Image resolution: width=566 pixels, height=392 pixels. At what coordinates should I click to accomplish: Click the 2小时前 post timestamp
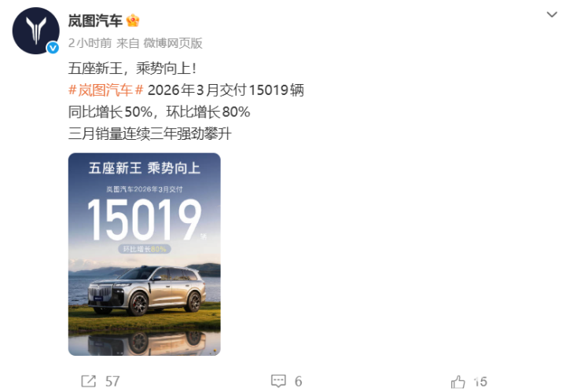(90, 43)
